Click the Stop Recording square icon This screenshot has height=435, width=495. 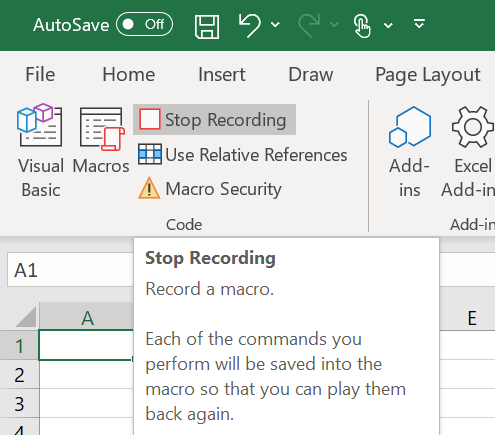click(150, 119)
